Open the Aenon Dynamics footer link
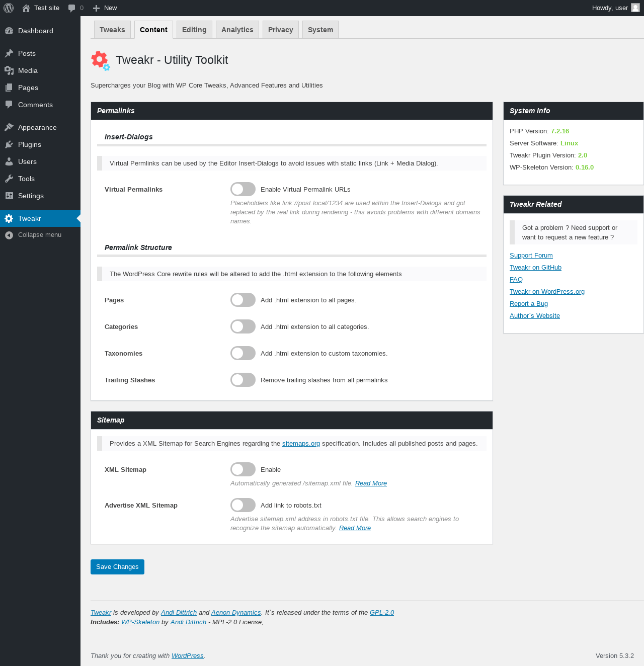 [236, 613]
